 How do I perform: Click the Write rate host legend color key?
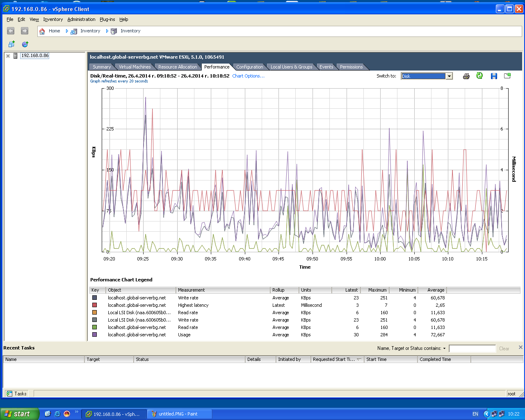(95, 298)
